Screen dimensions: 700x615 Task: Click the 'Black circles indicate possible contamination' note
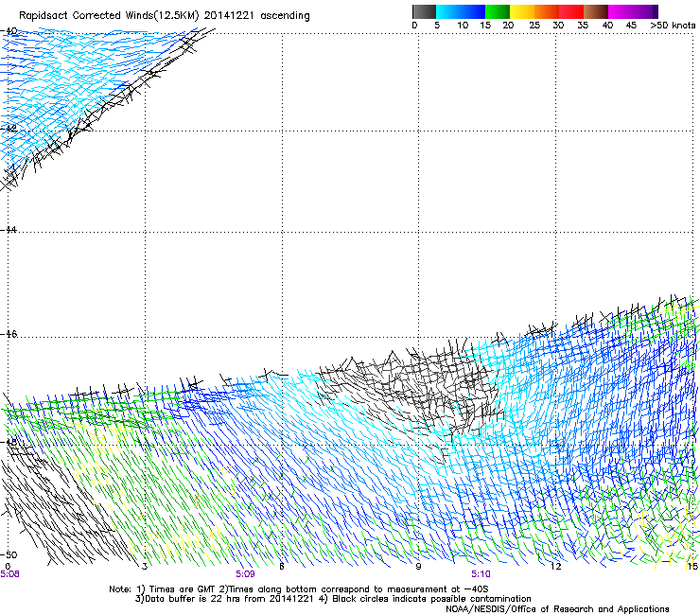(431, 599)
